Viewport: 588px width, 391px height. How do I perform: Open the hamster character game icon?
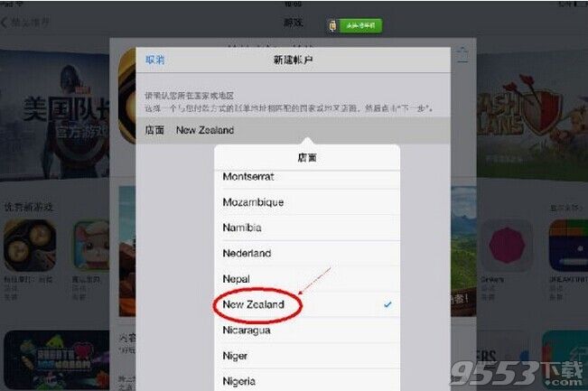91,246
